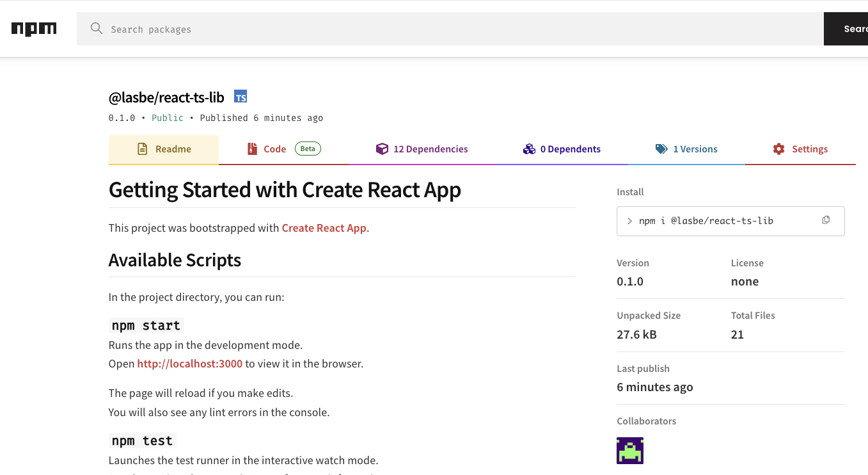Follow the Create React App link
The height and width of the screenshot is (475, 868).
click(324, 228)
